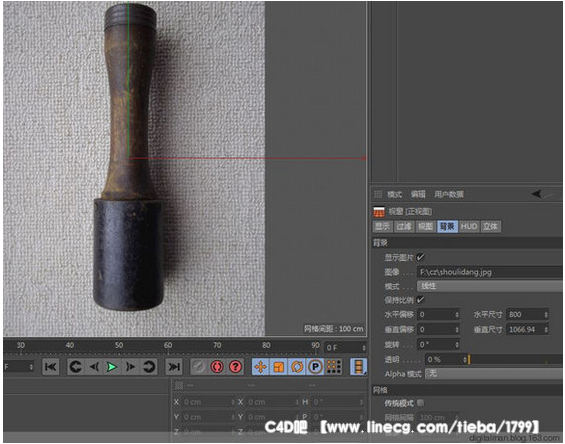Click the 0 F frame stepper arrows

click(364, 348)
